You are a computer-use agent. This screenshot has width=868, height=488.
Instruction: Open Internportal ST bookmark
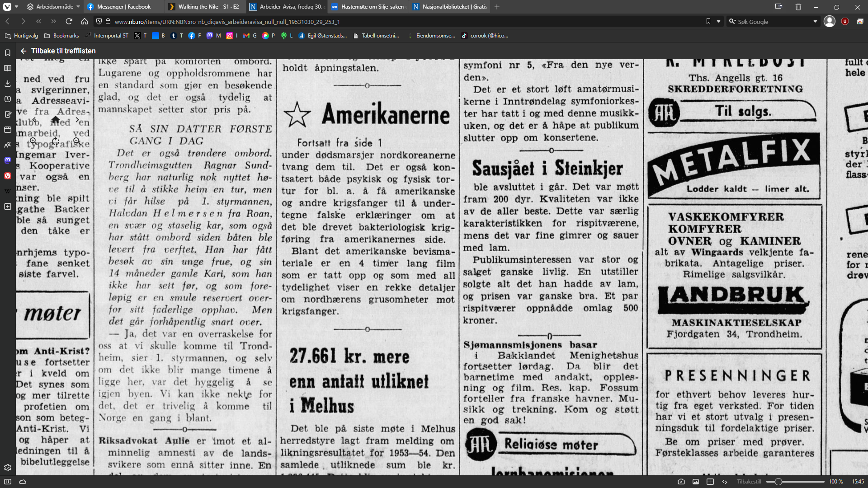click(107, 36)
